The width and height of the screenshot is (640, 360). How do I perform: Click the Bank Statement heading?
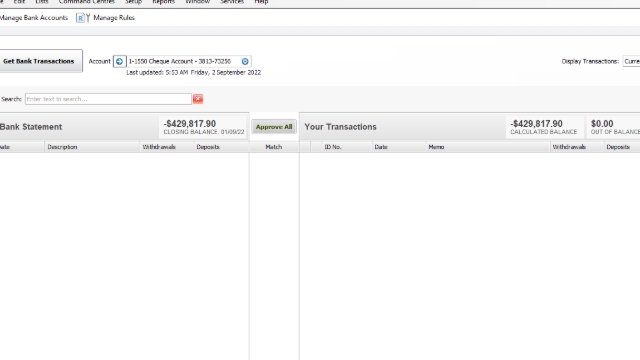31,127
